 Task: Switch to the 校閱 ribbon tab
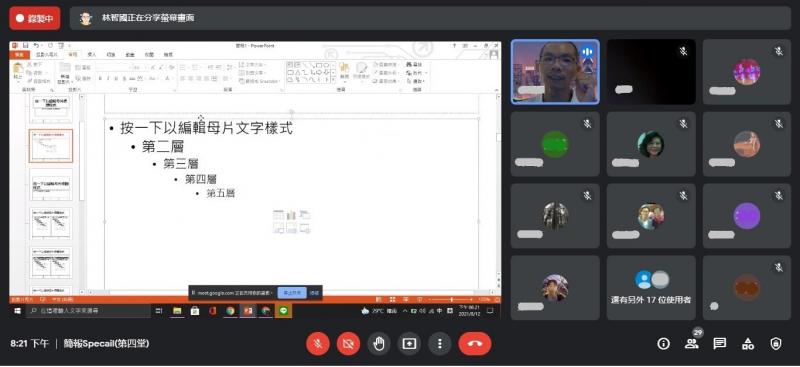[x=148, y=54]
